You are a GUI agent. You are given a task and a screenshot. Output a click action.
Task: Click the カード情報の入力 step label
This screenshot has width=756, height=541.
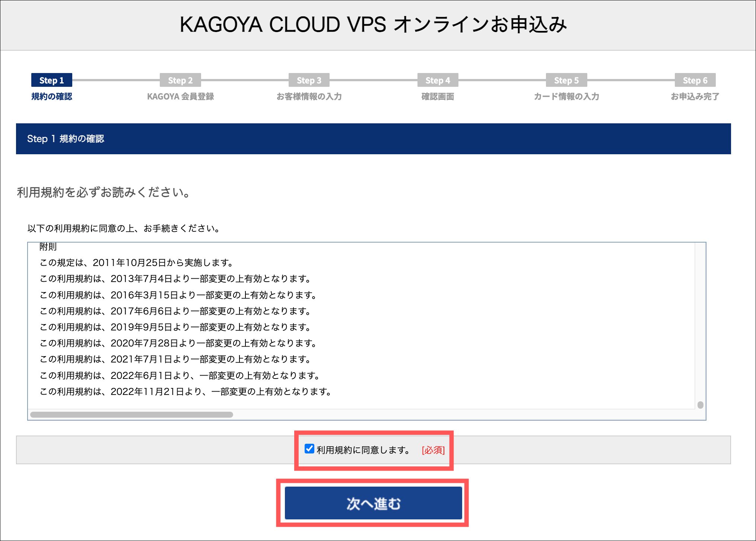coord(566,97)
